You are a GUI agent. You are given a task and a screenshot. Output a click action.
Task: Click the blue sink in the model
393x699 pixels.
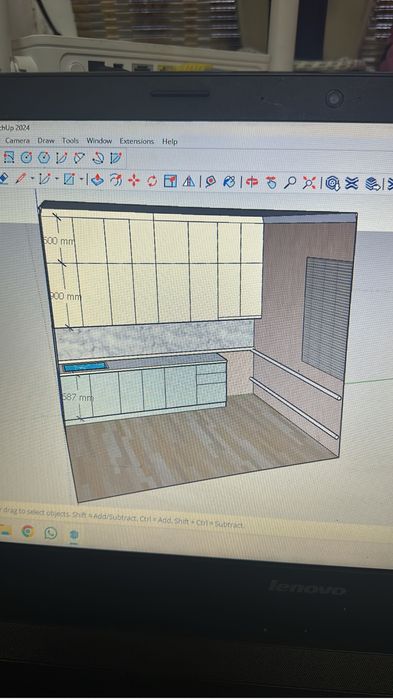(85, 367)
